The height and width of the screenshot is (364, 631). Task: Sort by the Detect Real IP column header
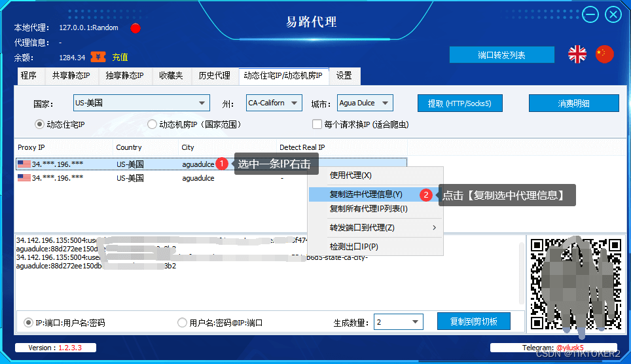pos(342,147)
